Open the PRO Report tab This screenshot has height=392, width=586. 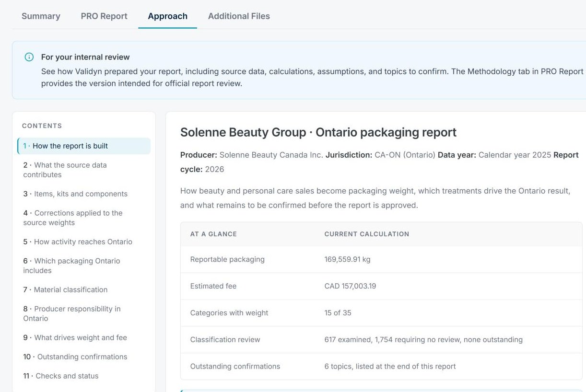click(x=104, y=16)
